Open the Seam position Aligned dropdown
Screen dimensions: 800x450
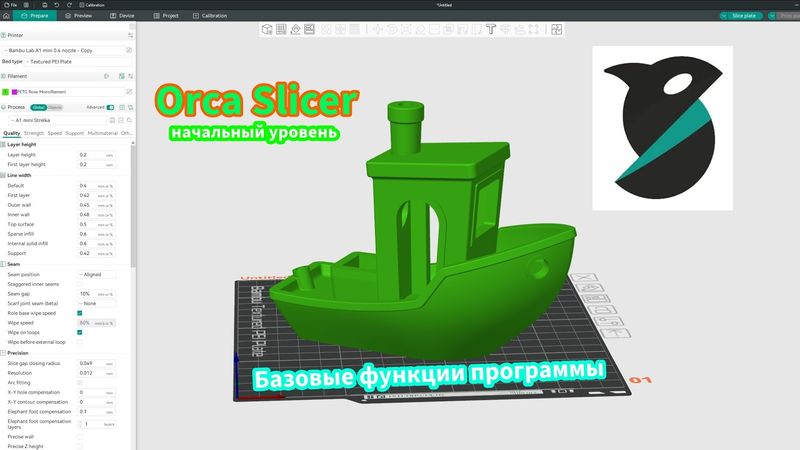[96, 274]
